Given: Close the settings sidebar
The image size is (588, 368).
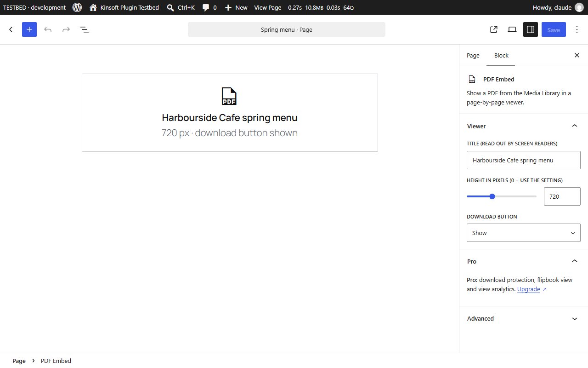Looking at the screenshot, I should pyautogui.click(x=577, y=55).
